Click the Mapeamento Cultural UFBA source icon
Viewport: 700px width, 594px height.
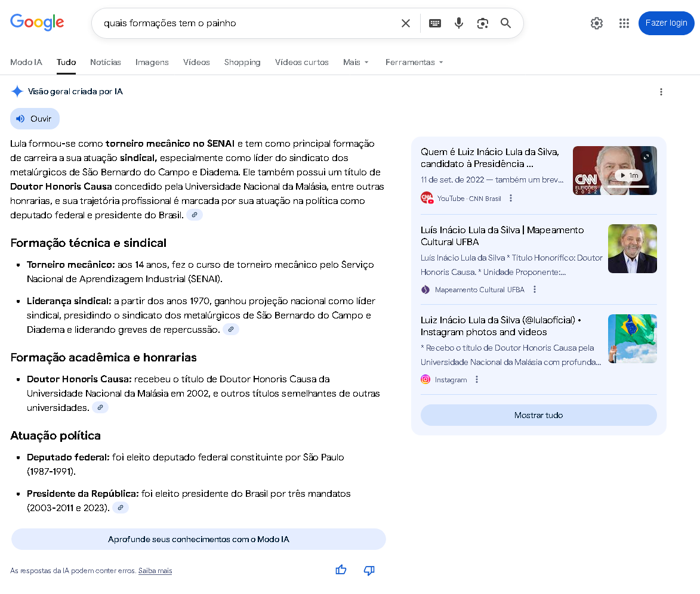[x=425, y=290]
